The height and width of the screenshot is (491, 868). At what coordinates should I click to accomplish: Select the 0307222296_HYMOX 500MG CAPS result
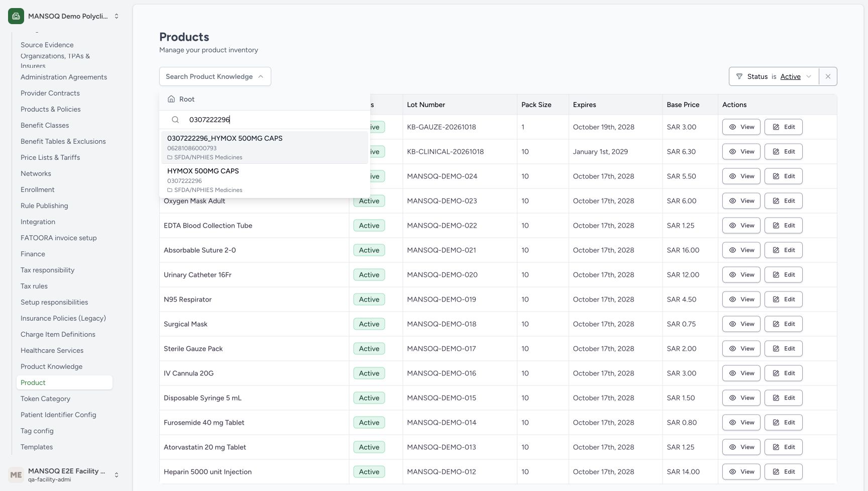265,147
